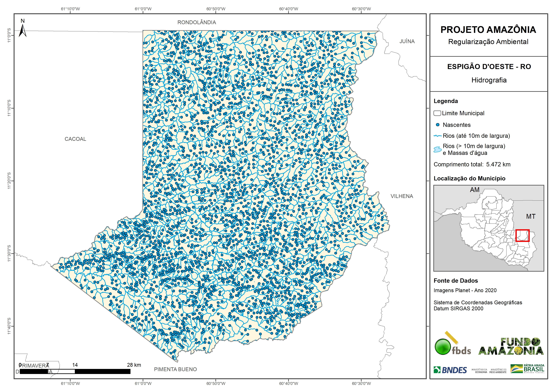
Task: Click the Limite Municipal legend box
Action: click(x=437, y=113)
